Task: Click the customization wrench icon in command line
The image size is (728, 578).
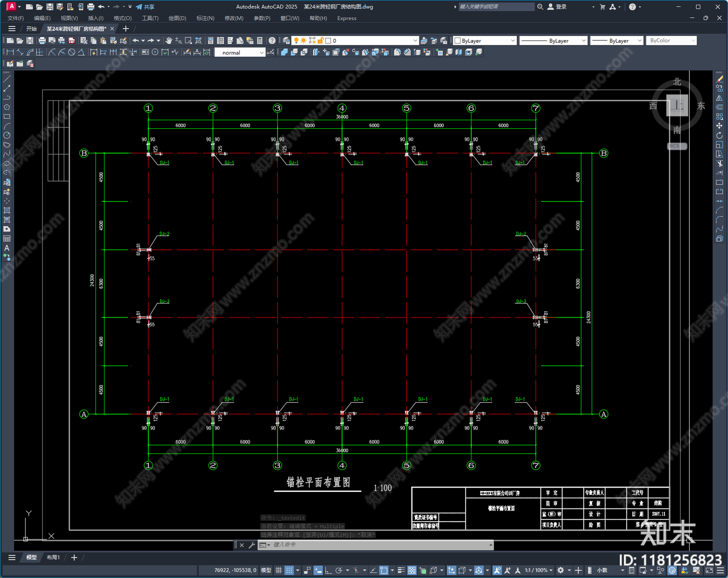Action: coord(252,545)
